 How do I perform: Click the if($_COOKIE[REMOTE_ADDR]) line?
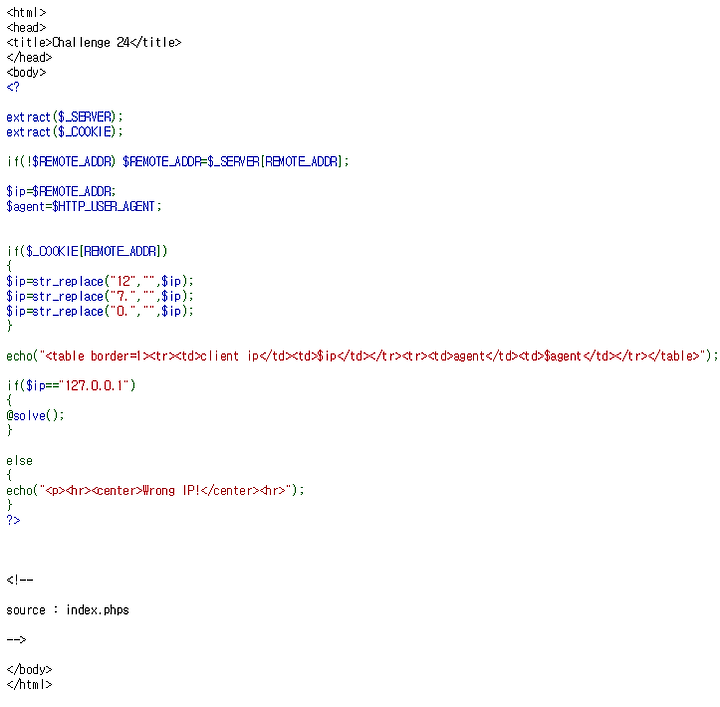tap(87, 251)
